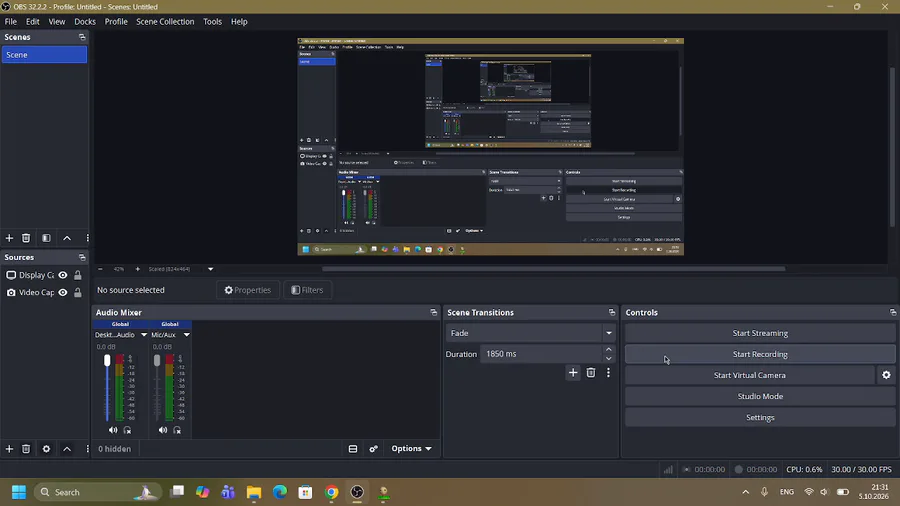Viewport: 900px width, 506px height.
Task: Zoom in preview with plus icon
Action: pyautogui.click(x=138, y=269)
